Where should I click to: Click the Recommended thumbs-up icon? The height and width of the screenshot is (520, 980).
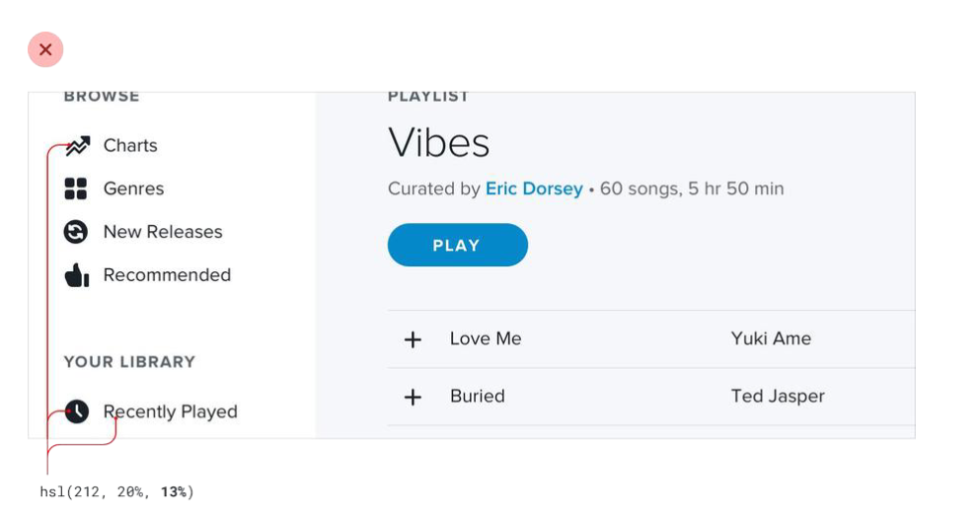(x=77, y=275)
